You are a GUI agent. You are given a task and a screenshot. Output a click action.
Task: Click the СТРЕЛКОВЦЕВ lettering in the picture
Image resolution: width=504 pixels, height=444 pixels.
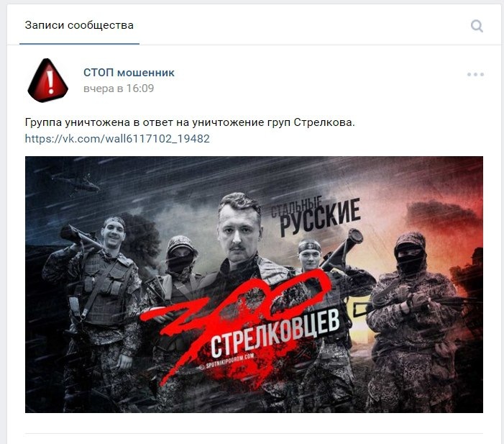tap(275, 332)
